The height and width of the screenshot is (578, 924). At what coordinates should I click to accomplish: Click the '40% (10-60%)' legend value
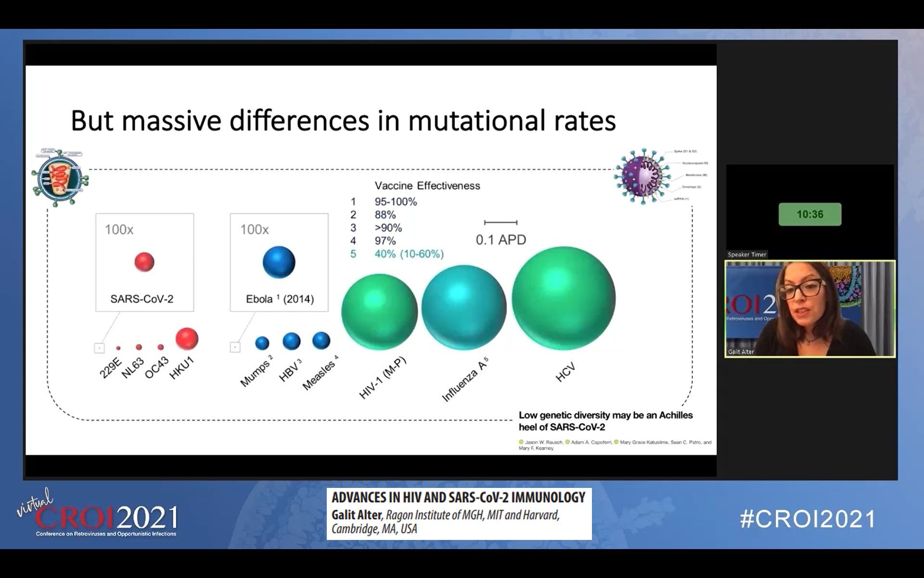coord(409,254)
